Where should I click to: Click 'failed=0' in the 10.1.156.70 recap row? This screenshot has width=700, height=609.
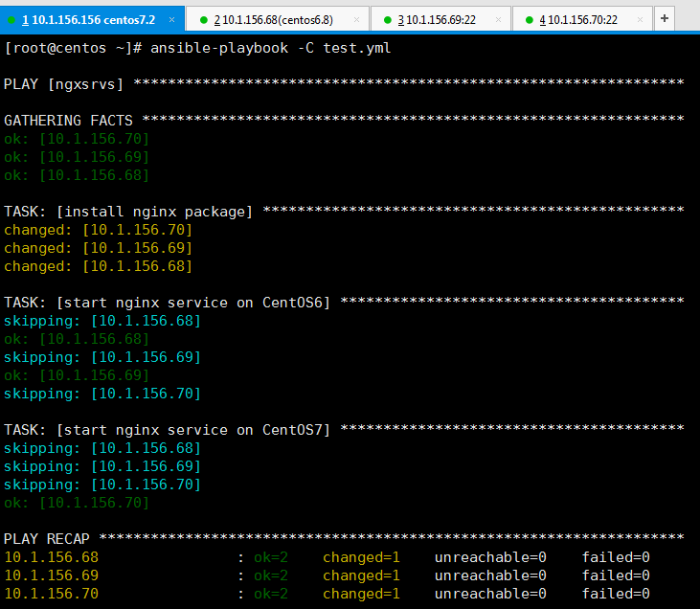pyautogui.click(x=616, y=594)
